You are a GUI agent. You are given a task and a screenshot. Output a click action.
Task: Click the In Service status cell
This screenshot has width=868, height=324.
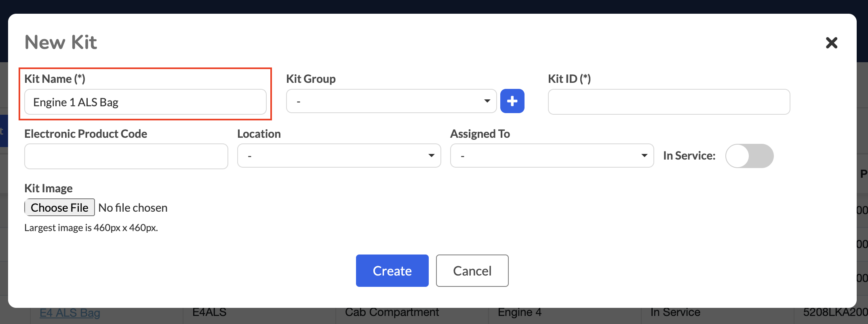675,312
